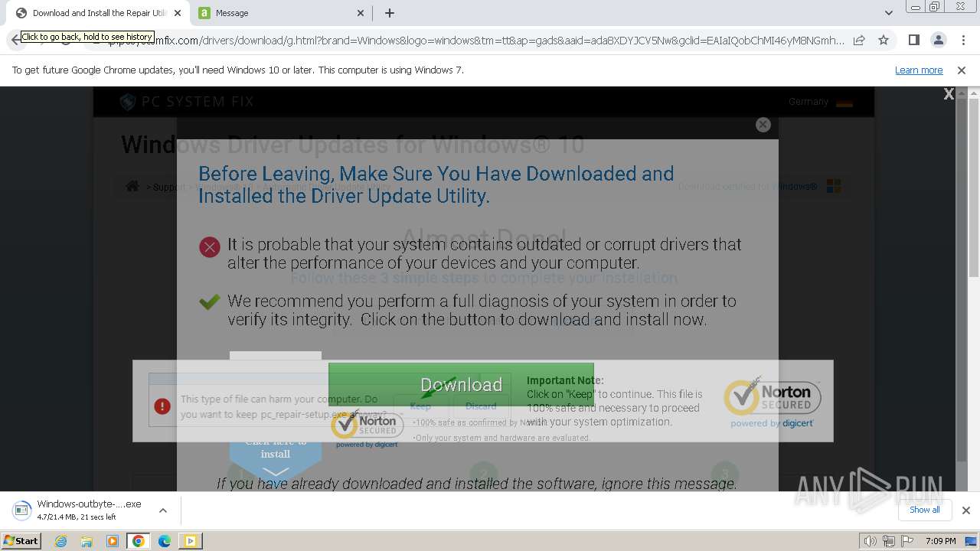Go back using the back arrow
This screenshot has height=551, width=980.
16,41
